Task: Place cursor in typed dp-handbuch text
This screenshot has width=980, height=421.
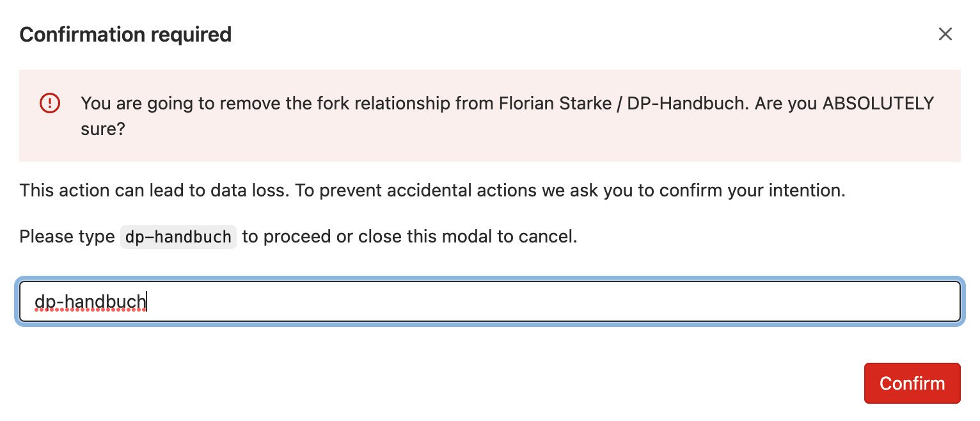Action: tap(90, 301)
